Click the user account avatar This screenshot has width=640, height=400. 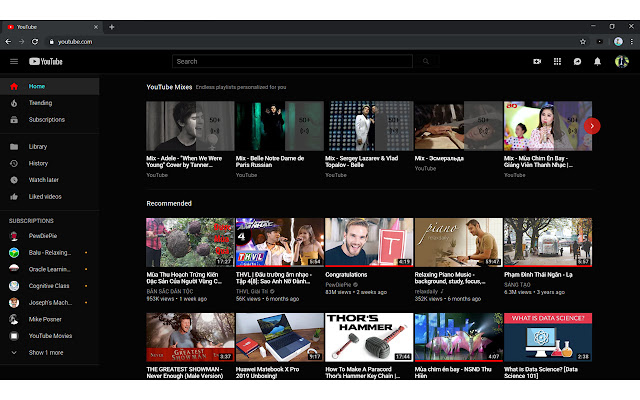[x=620, y=62]
